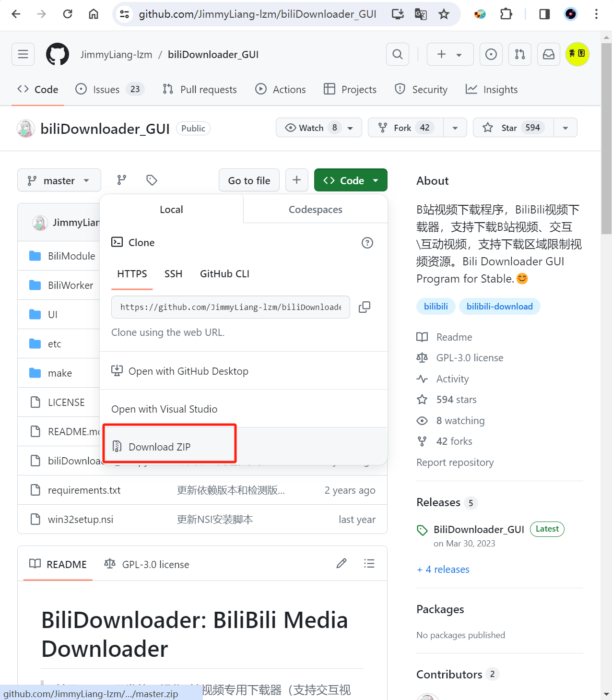Open the Security tab
Screen dimensions: 612x700
point(421,89)
